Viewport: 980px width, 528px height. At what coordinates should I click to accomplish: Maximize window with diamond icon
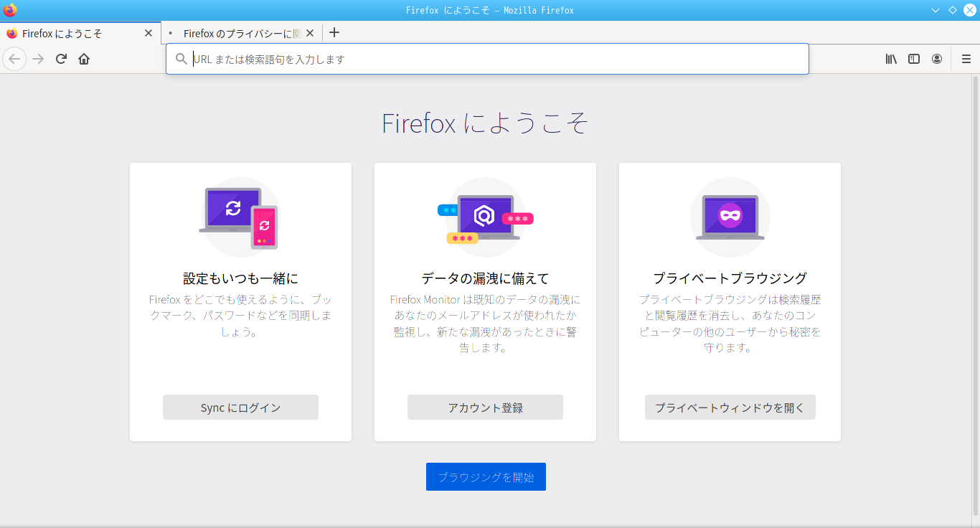(x=953, y=10)
